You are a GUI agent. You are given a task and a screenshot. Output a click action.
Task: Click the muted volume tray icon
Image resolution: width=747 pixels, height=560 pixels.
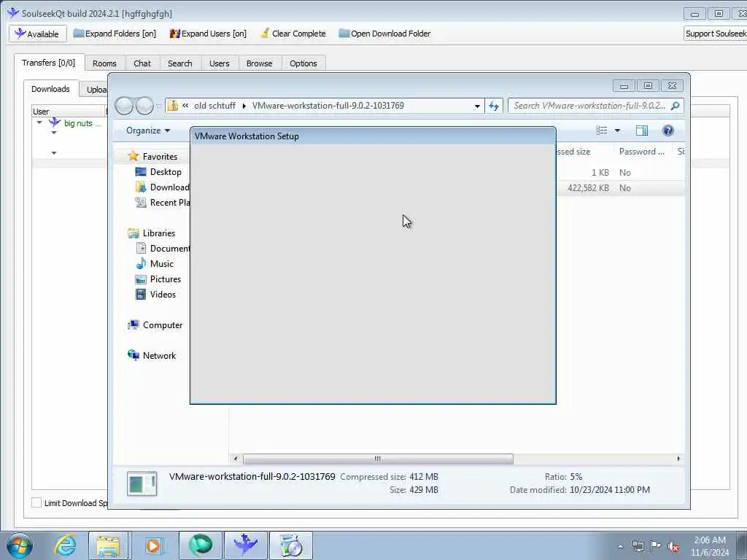(x=673, y=546)
